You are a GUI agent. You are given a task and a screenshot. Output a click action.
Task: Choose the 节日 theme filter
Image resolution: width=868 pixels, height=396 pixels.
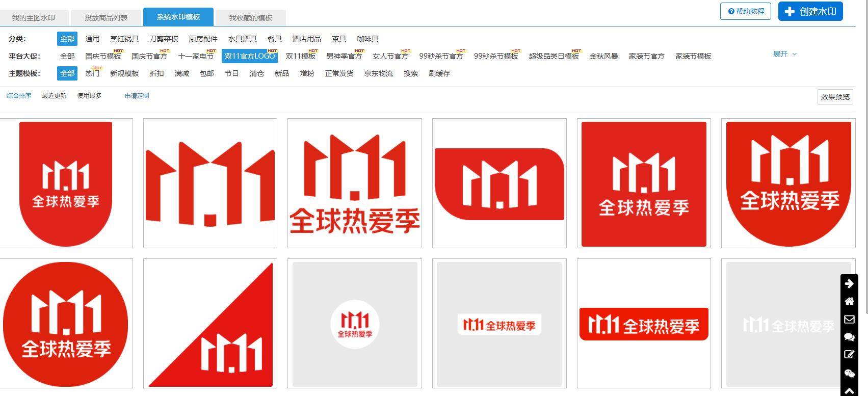click(x=231, y=73)
